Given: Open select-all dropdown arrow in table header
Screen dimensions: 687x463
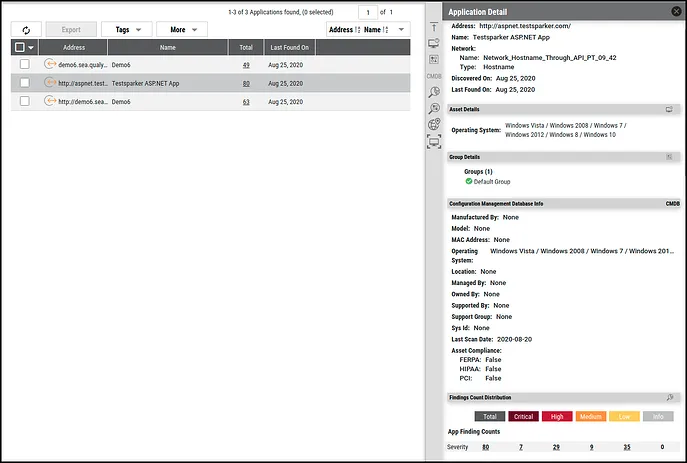Looking at the screenshot, I should pyautogui.click(x=31, y=47).
